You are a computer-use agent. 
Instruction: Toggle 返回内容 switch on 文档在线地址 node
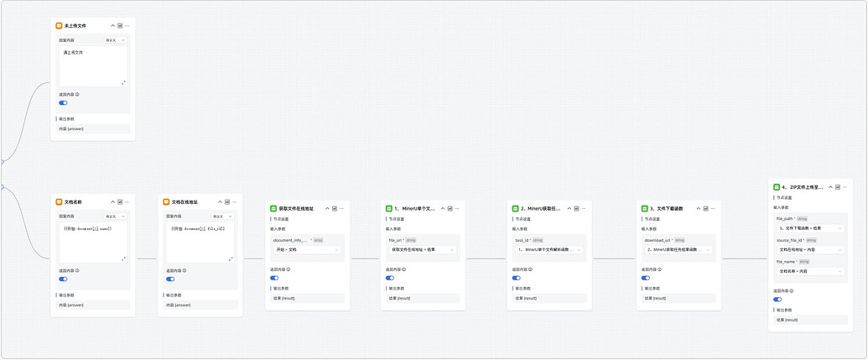[170, 279]
